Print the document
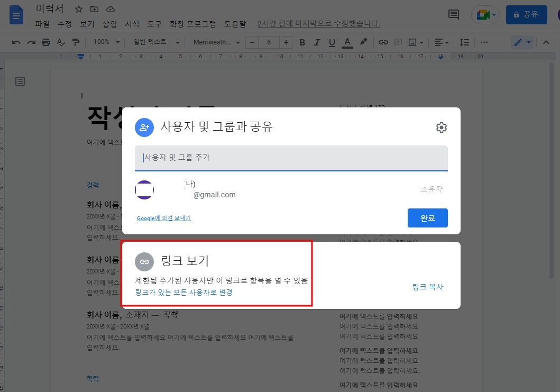The height and width of the screenshot is (392, 560). click(46, 42)
